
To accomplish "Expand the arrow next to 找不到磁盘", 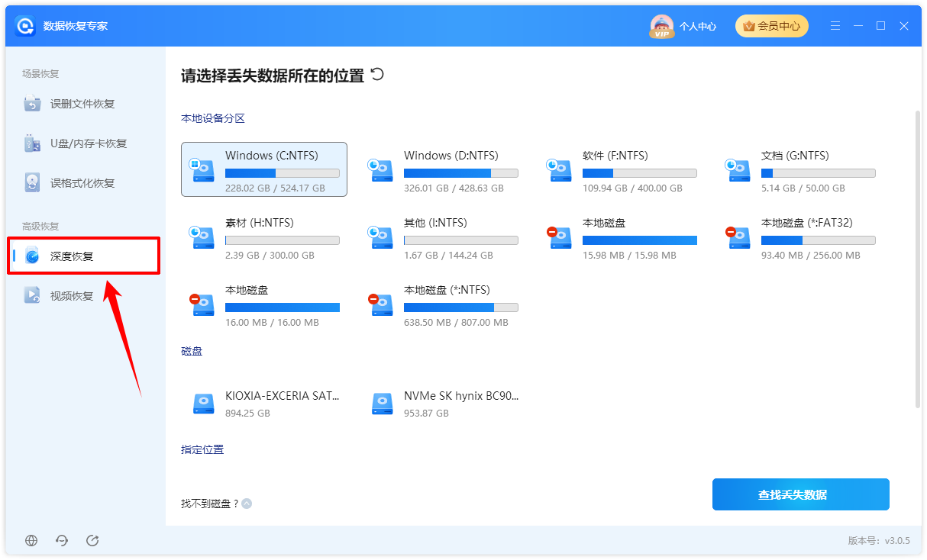I will [247, 504].
